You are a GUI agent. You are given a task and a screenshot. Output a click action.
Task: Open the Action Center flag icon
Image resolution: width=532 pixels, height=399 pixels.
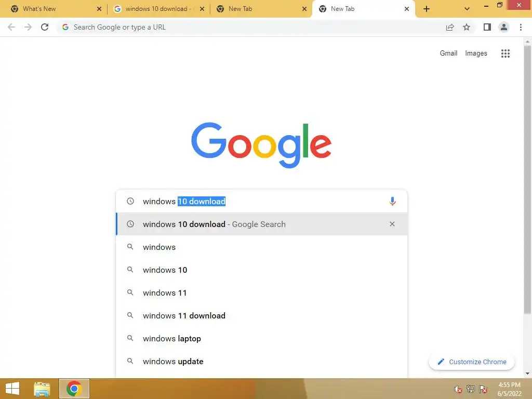click(x=483, y=389)
